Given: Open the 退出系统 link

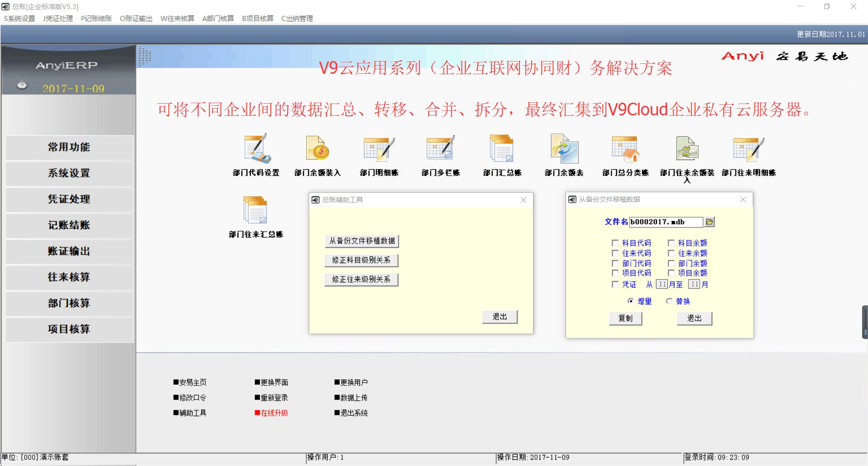Looking at the screenshot, I should tap(351, 413).
